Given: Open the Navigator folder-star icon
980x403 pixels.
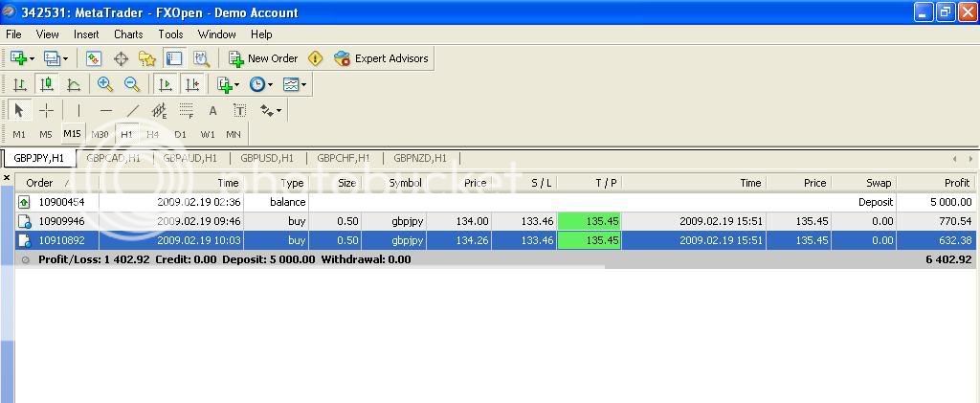Looking at the screenshot, I should (x=146, y=58).
